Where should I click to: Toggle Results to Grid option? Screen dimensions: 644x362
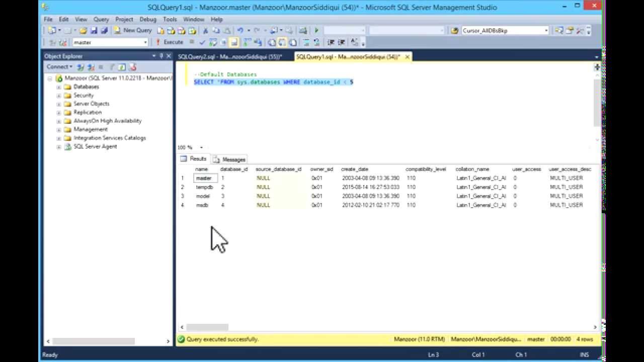[282, 42]
